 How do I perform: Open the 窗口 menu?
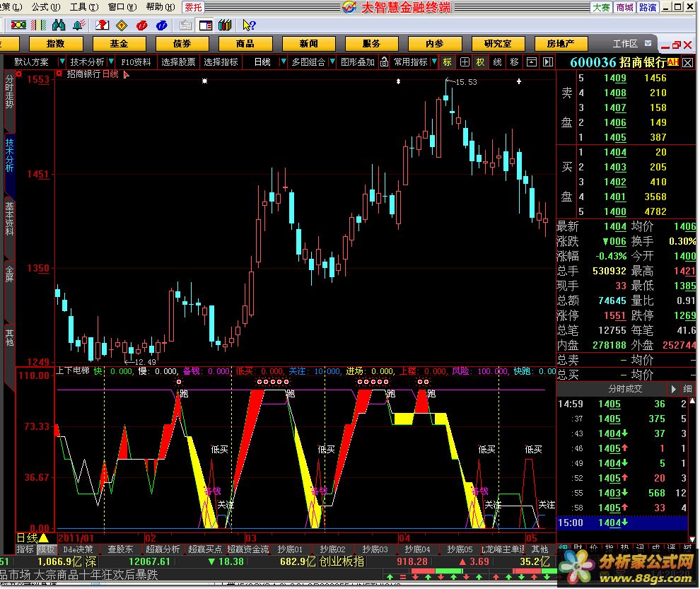click(122, 6)
